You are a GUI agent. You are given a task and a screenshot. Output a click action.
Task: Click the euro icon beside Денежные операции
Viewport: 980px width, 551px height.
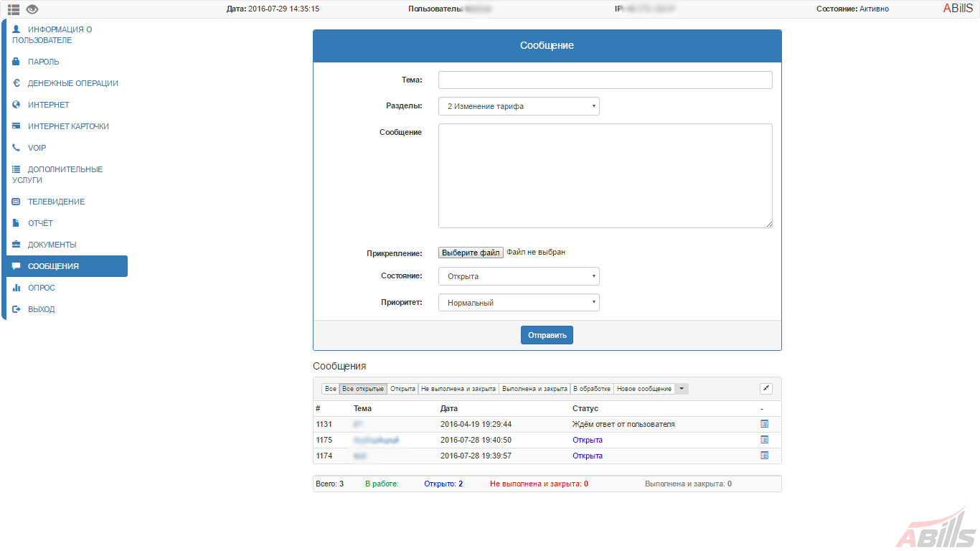tap(17, 83)
